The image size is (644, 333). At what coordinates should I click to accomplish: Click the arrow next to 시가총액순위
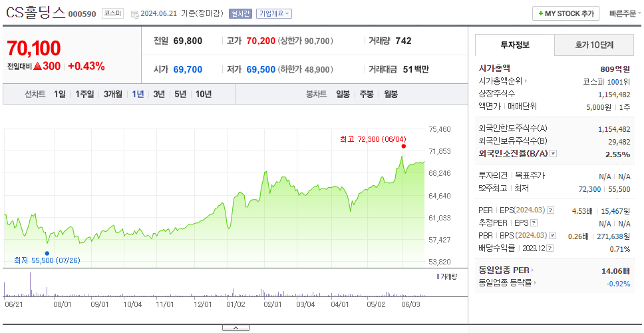[x=526, y=81]
